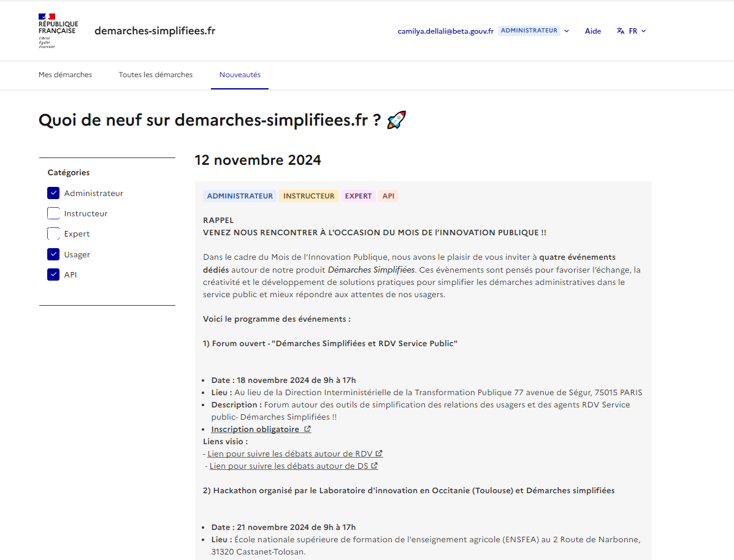Viewport: 734px width, 560px height.
Task: Select the Nouveautés tab
Action: click(240, 75)
